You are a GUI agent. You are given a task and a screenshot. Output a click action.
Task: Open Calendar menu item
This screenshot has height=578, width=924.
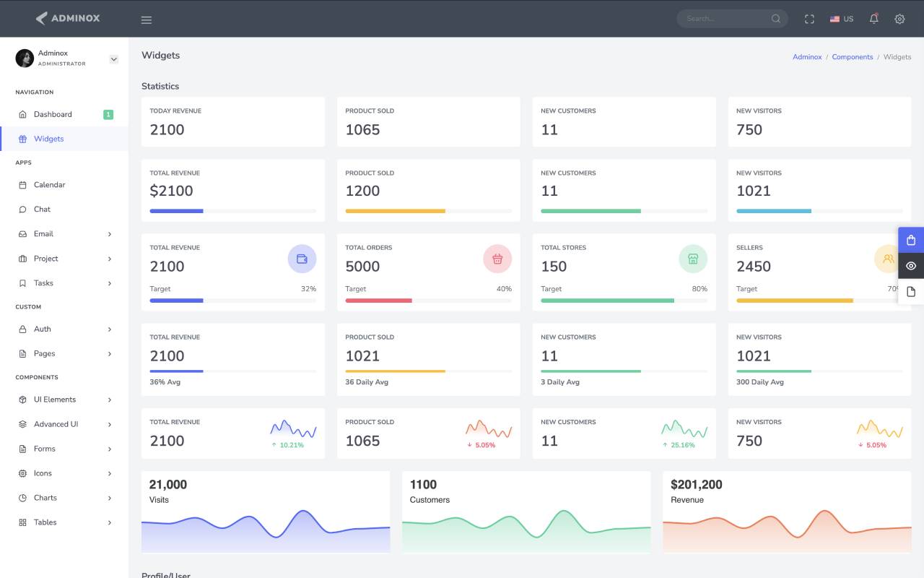click(x=64, y=185)
